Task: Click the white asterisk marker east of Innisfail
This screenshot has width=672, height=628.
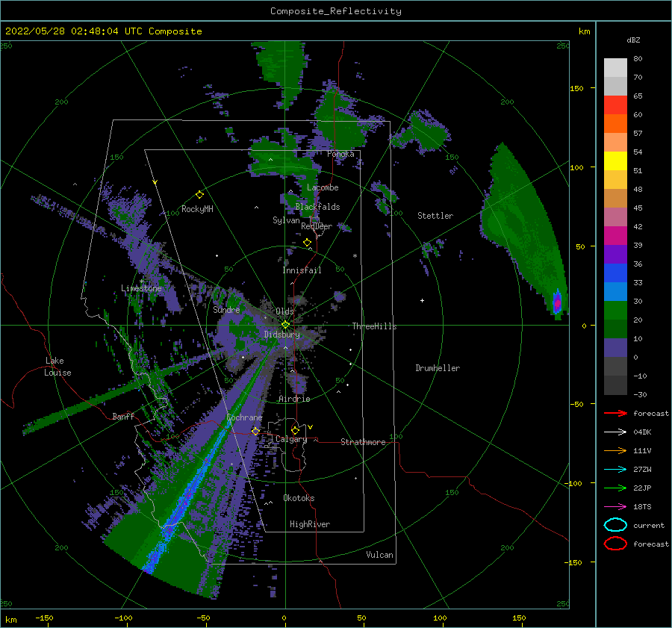Action: tap(355, 256)
